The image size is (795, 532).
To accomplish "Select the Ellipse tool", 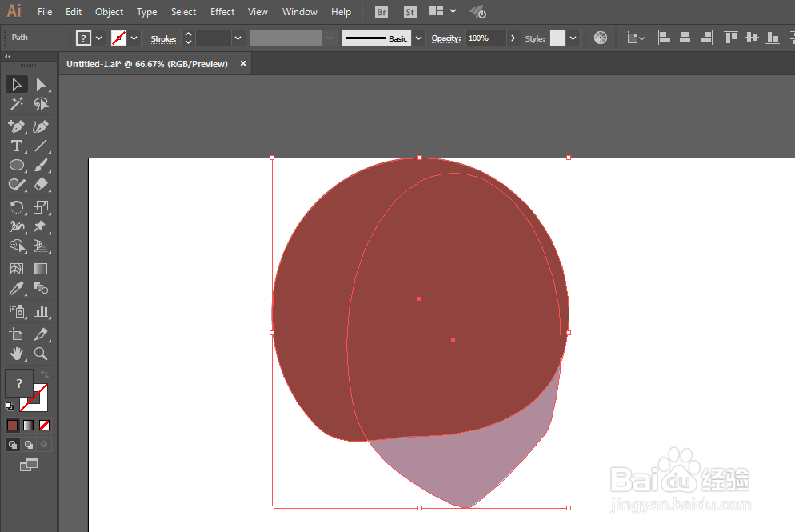I will pyautogui.click(x=17, y=166).
